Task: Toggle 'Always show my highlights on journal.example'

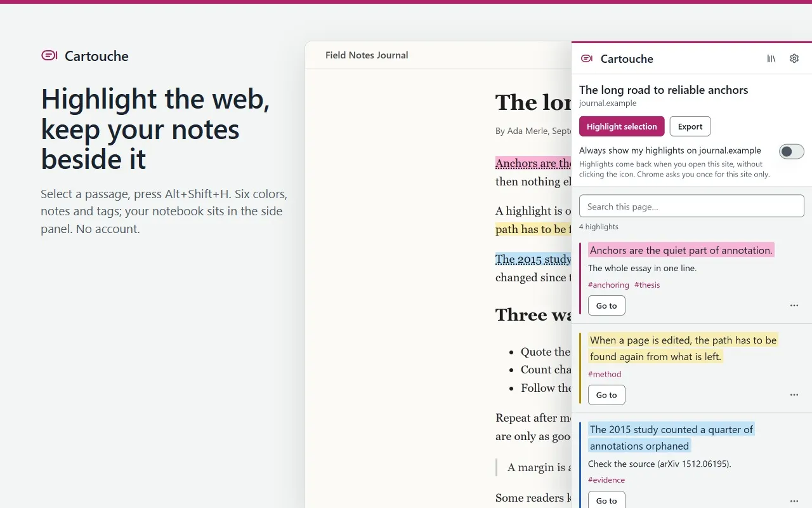Action: tap(792, 151)
